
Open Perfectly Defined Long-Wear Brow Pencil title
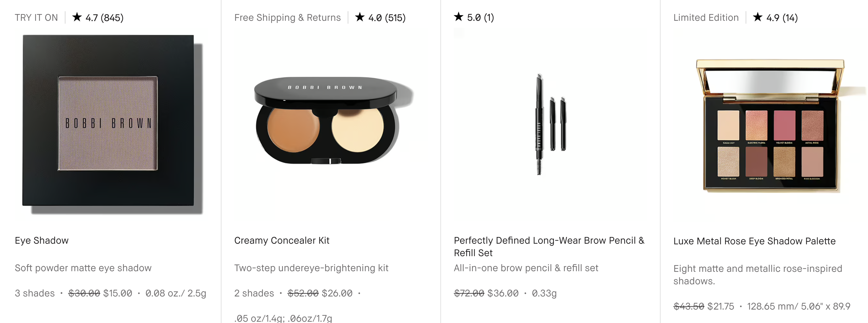pos(549,247)
